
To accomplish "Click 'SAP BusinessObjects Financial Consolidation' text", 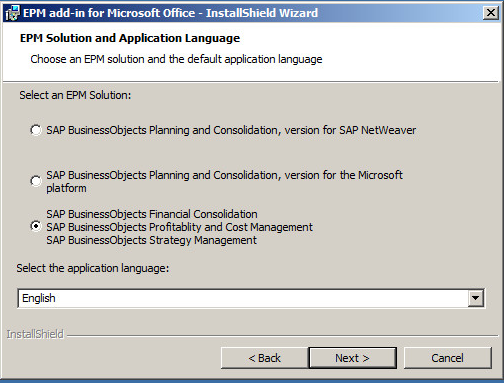I will point(152,214).
